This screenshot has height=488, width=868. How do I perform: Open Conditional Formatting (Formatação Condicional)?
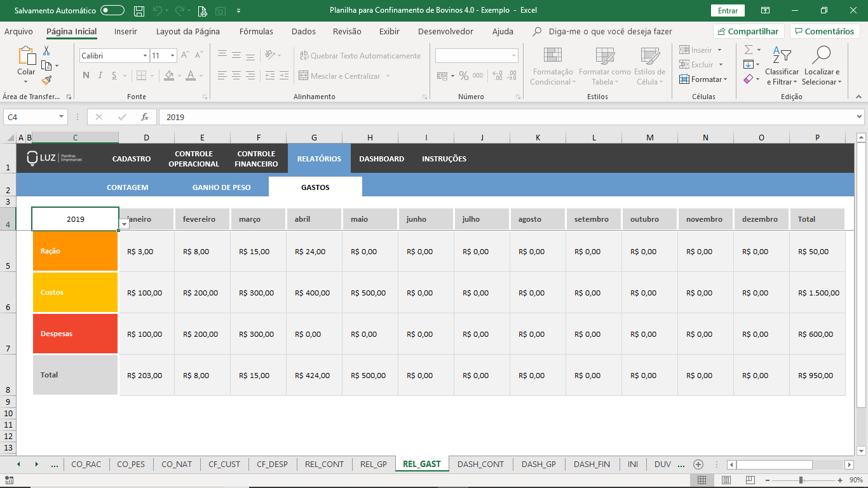[552, 66]
